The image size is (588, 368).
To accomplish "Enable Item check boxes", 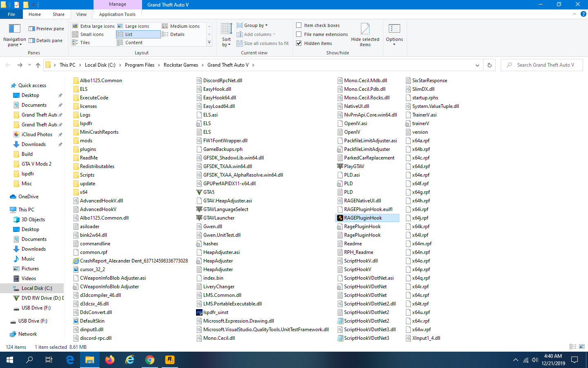I will pos(299,25).
